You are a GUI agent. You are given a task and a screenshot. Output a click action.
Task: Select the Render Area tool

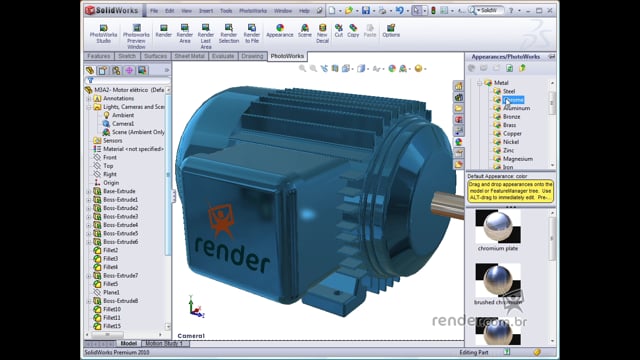pos(184,33)
